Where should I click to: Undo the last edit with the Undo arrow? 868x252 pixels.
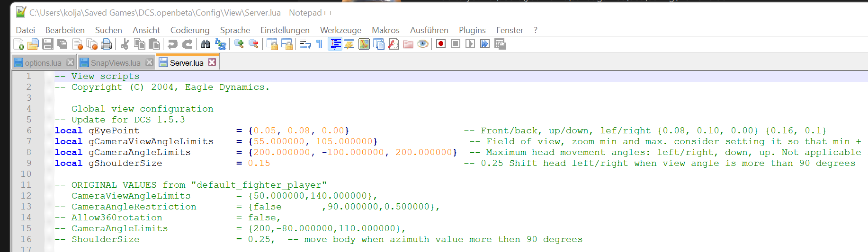pos(172,44)
